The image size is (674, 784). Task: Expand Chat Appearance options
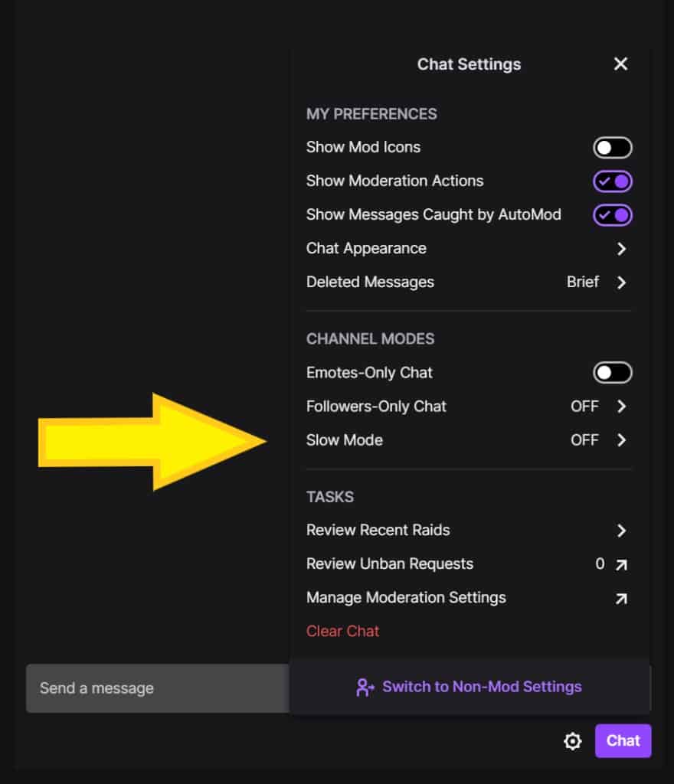tap(622, 249)
